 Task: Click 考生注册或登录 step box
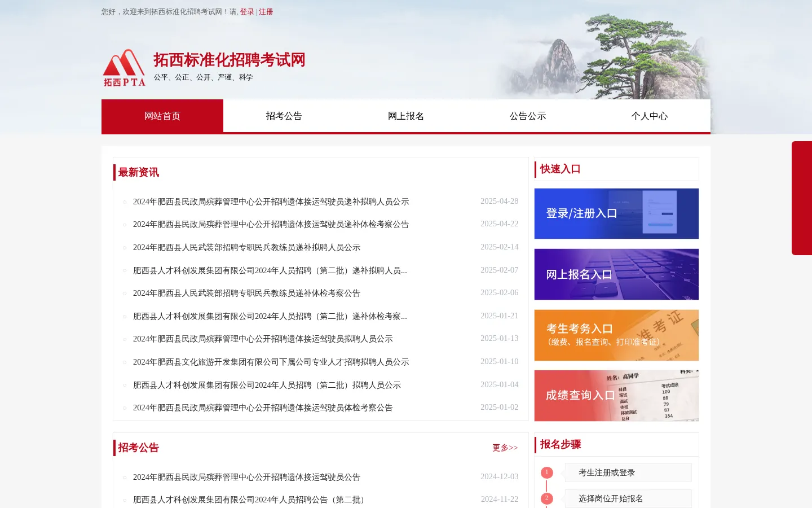628,472
